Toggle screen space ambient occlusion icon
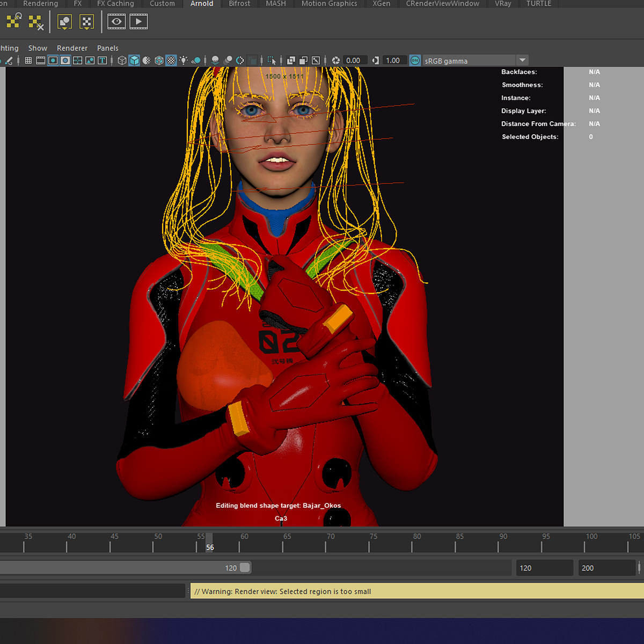The width and height of the screenshot is (644, 644). pyautogui.click(x=215, y=61)
